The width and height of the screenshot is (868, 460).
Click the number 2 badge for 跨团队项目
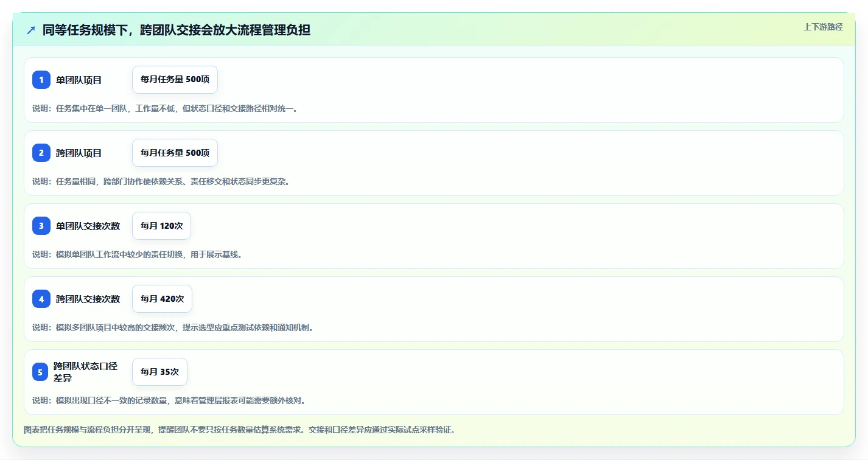click(x=41, y=153)
